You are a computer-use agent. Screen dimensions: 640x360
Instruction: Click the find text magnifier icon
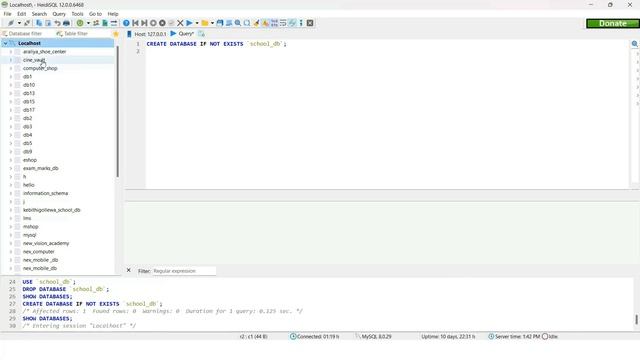coord(238,23)
